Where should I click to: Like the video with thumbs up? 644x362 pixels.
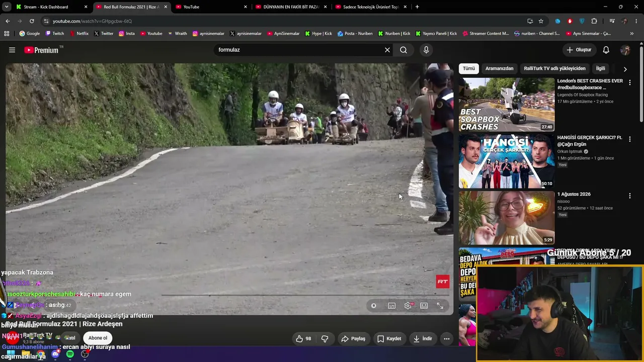[303, 339]
